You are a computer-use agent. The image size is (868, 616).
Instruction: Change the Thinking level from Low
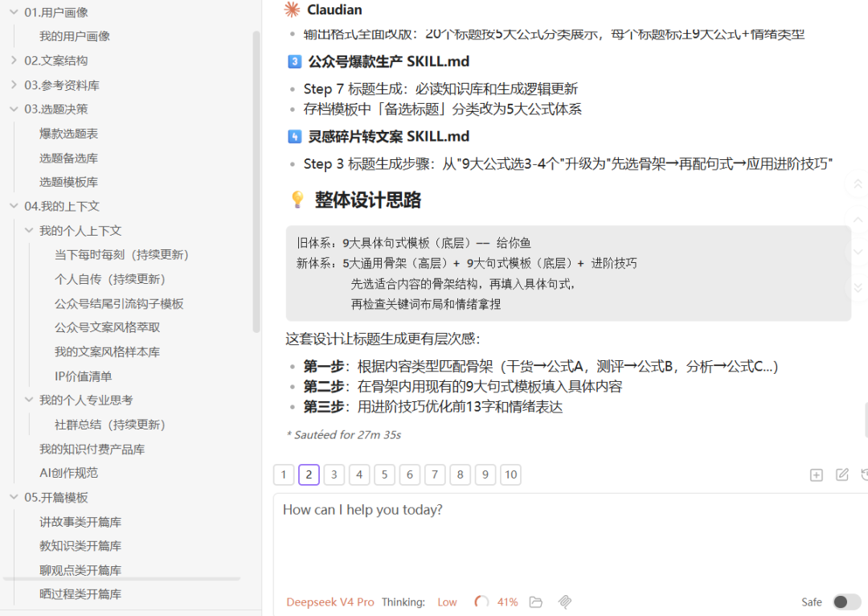(447, 602)
